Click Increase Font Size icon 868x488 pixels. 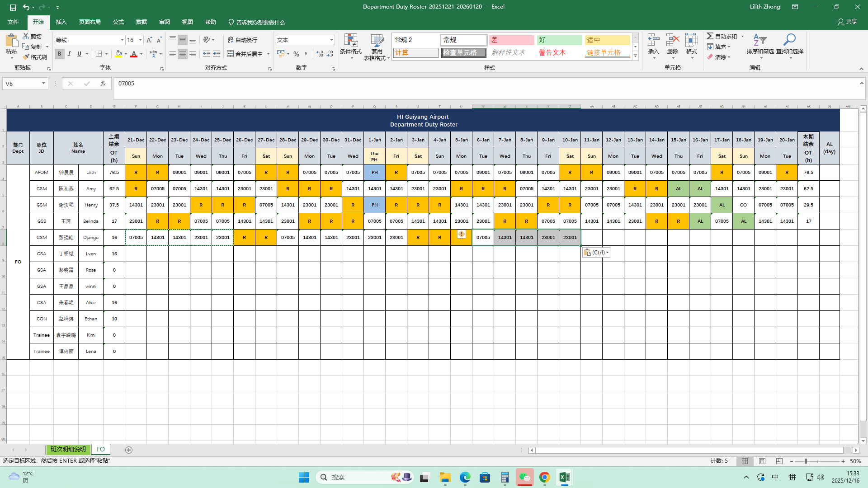(x=149, y=40)
